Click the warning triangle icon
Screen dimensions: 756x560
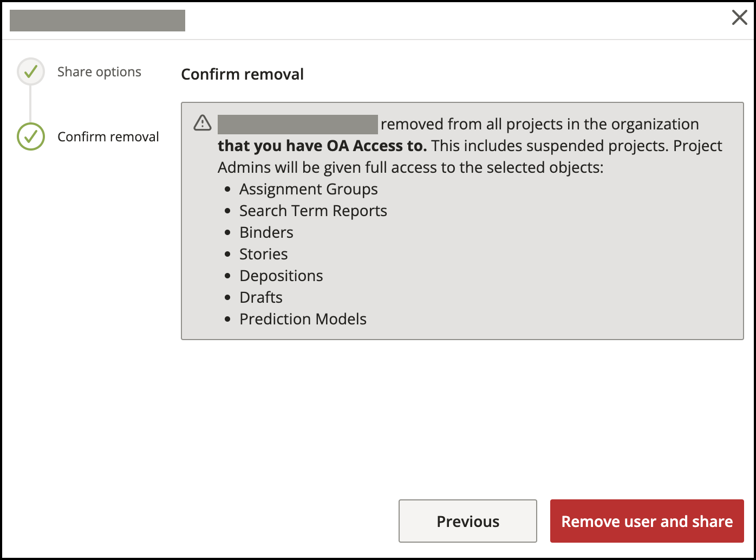pyautogui.click(x=203, y=123)
